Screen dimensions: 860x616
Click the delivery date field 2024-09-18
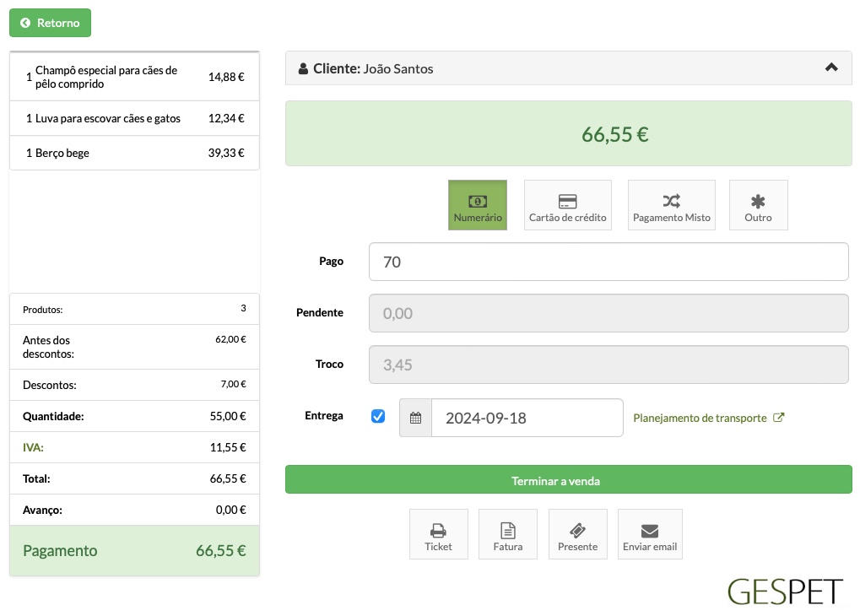point(527,418)
